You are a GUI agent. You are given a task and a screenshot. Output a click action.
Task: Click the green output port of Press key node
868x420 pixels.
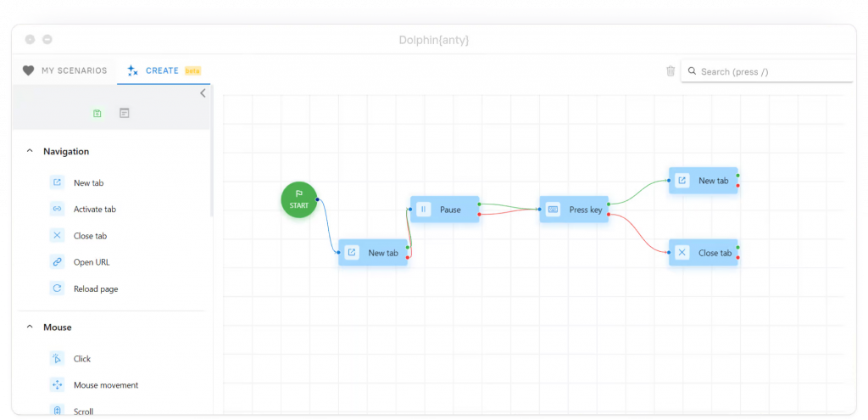(x=609, y=204)
